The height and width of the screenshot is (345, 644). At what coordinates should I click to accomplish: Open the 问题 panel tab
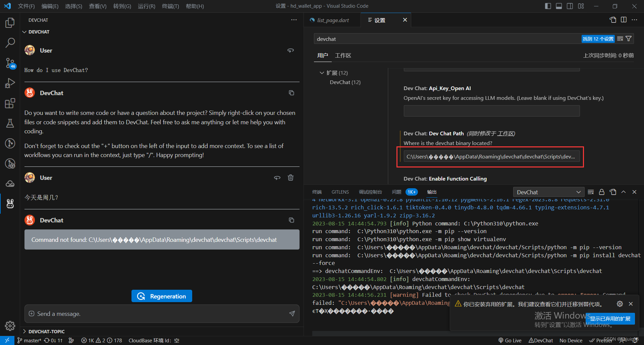coord(397,192)
